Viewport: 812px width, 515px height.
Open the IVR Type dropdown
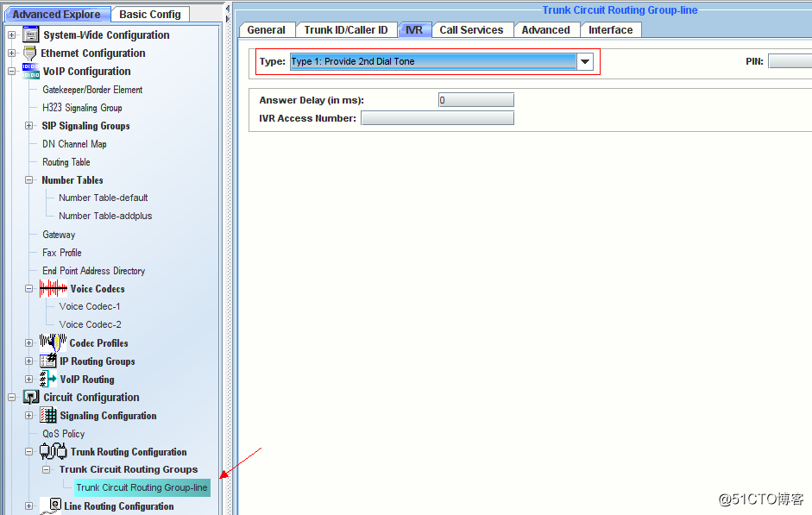click(585, 61)
